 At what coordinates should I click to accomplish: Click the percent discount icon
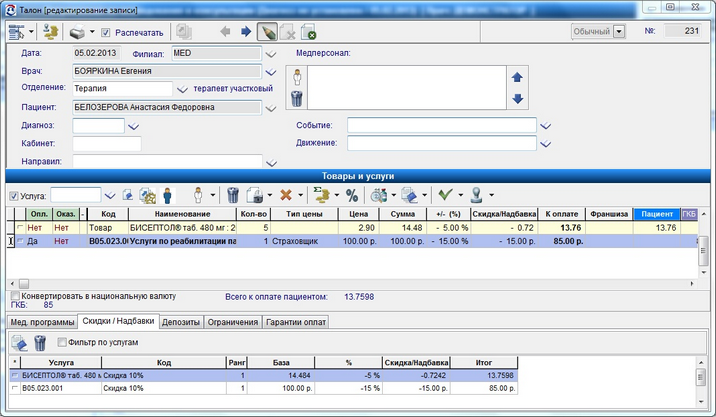coord(352,195)
